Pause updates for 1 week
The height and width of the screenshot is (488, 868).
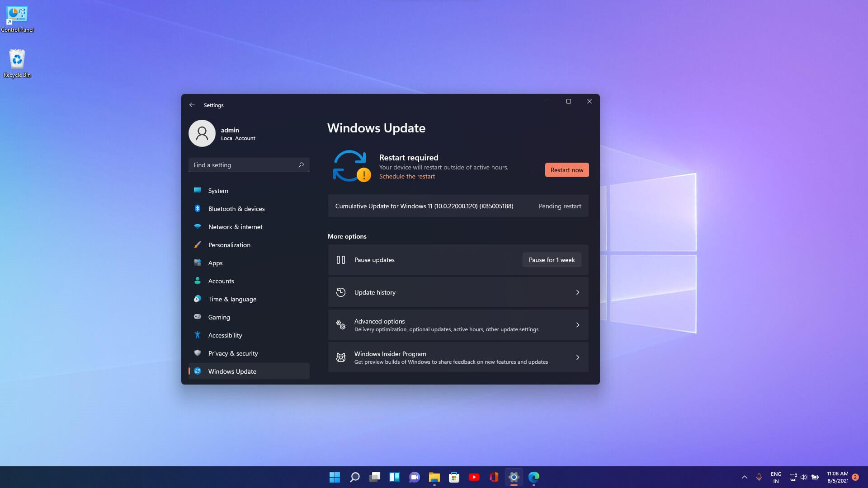(x=551, y=259)
